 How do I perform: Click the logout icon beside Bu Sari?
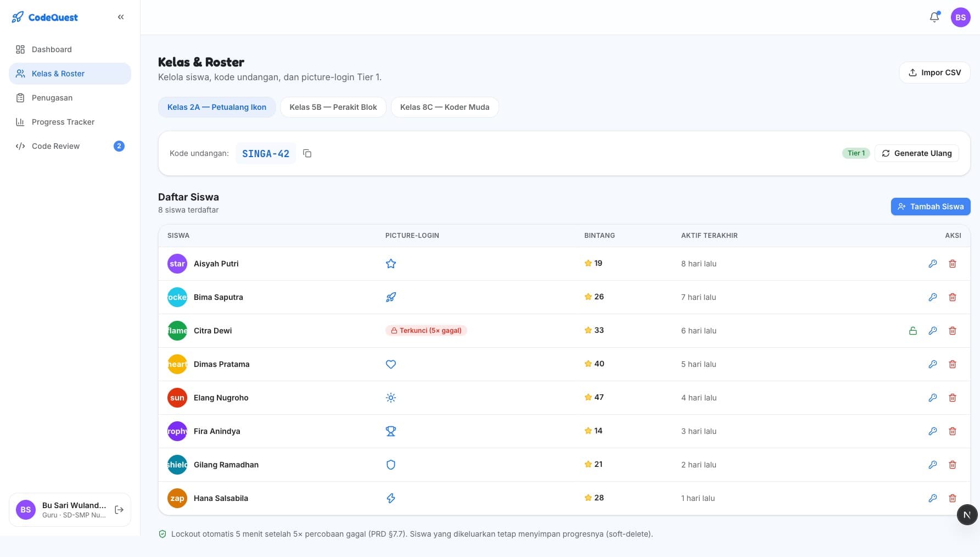pos(119,510)
